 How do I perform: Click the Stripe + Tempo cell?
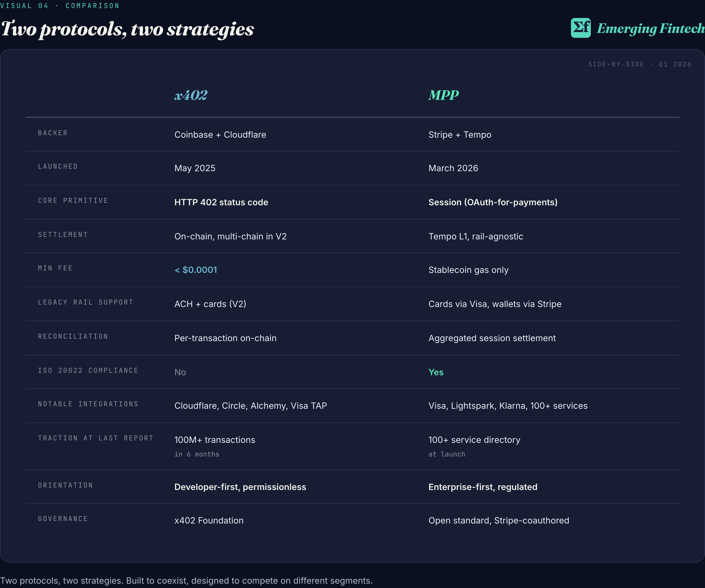tap(460, 135)
